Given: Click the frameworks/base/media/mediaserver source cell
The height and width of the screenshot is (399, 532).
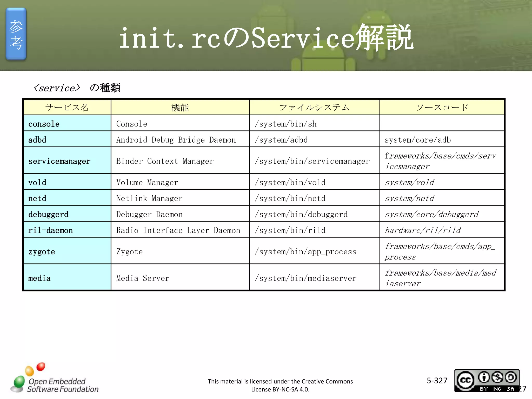Looking at the screenshot, I should coord(442,277).
